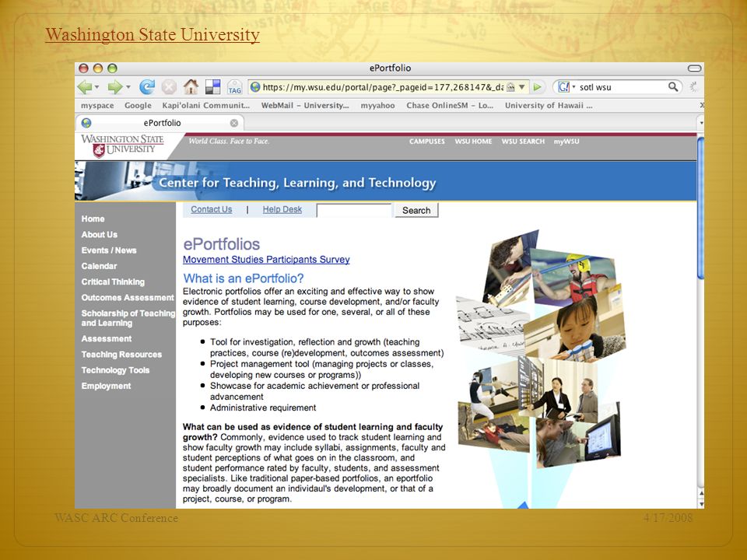Click the TAG toolbar icon
The image size is (747, 560).
tap(234, 87)
